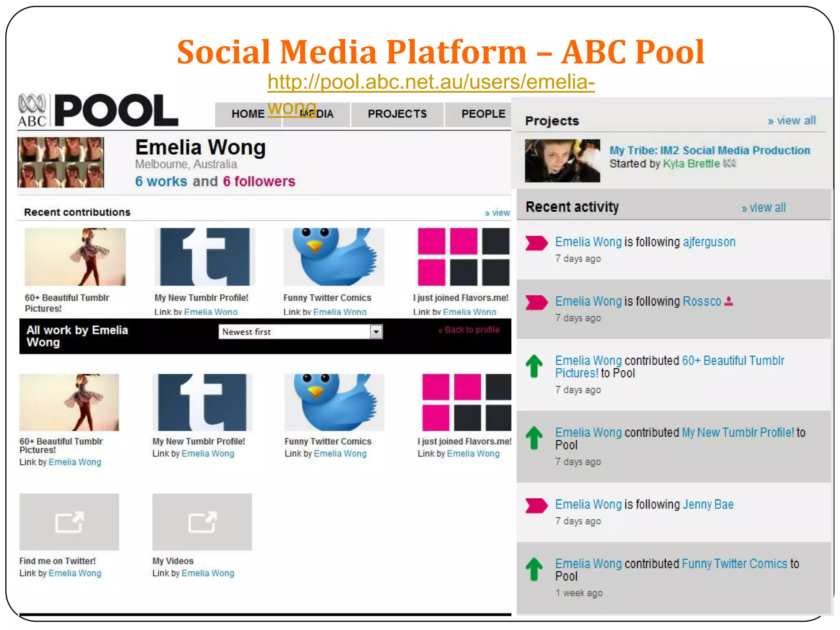Click pink arrow icon beside following Jenny Bae
This screenshot has width=840, height=630.
(x=536, y=505)
